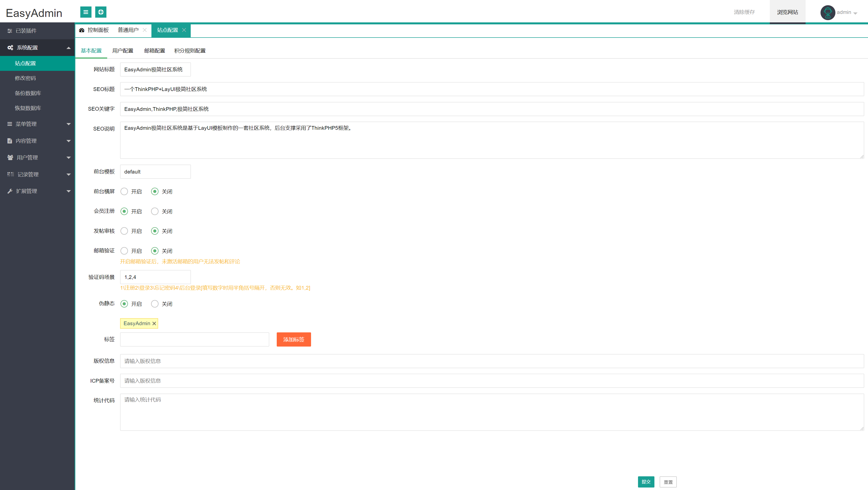Screen dimensions: 868x490
Task: Click into the 版权信息 input field
Action: pos(492,361)
